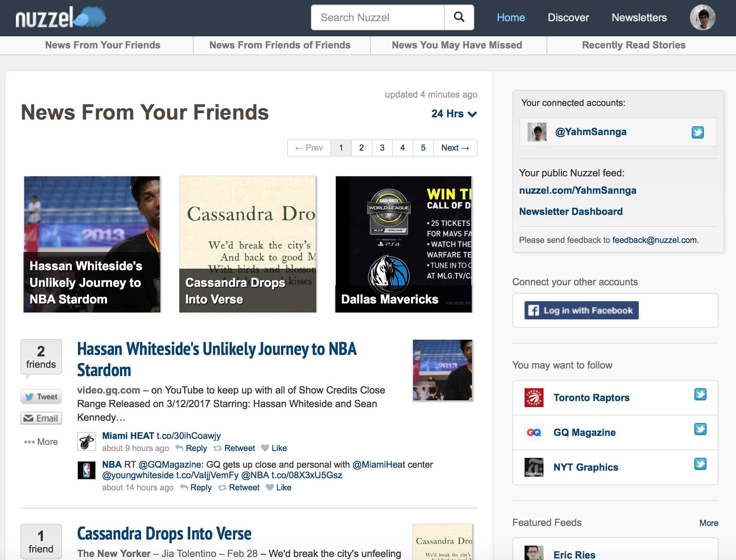
Task: Open Toronto Raptors follow suggestion
Action: (592, 398)
